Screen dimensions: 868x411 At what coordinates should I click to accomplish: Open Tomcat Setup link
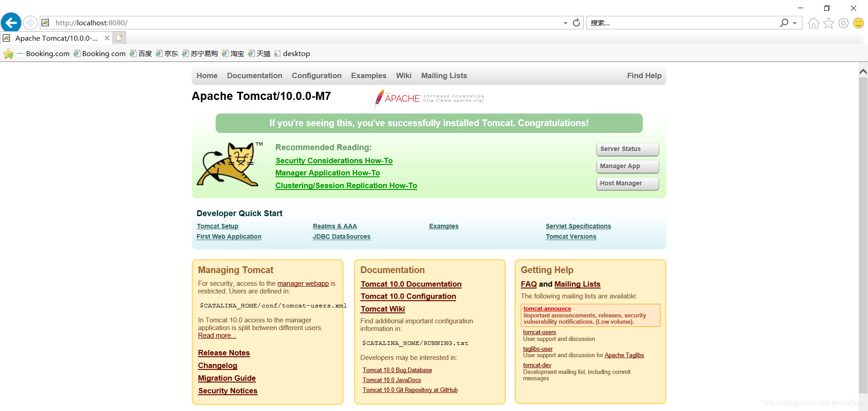[x=217, y=226]
